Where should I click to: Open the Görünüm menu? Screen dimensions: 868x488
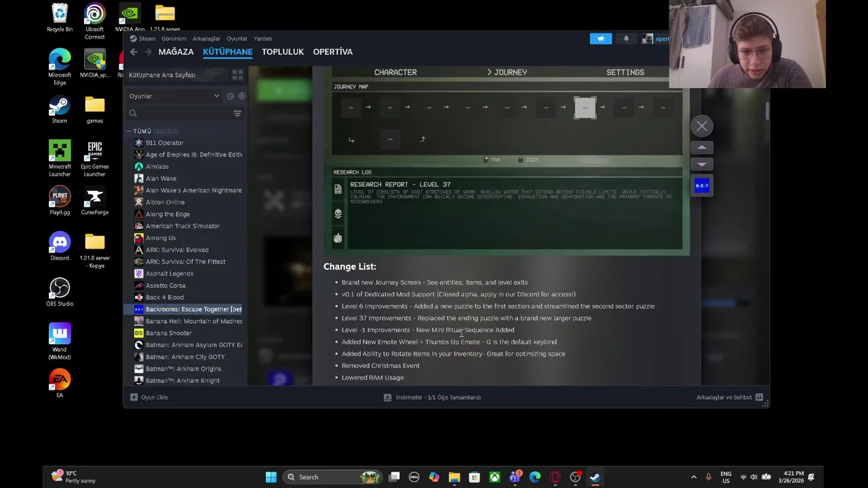coord(174,39)
